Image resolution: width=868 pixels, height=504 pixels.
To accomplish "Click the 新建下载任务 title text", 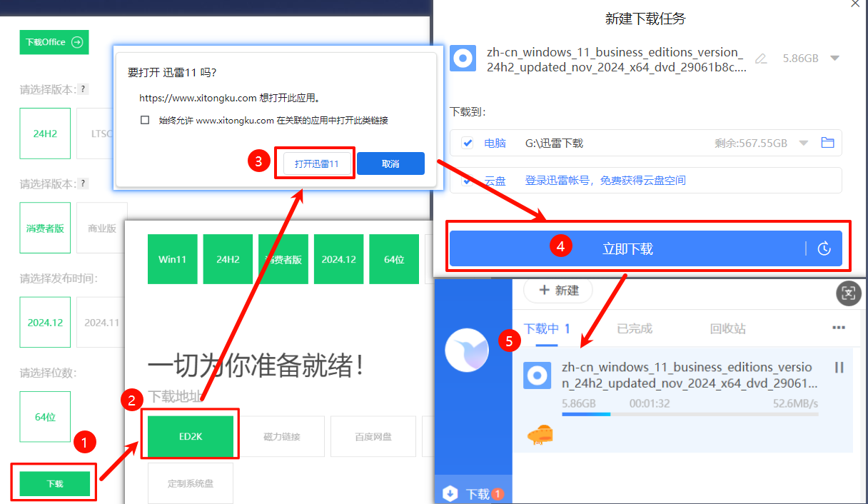I will [x=645, y=19].
